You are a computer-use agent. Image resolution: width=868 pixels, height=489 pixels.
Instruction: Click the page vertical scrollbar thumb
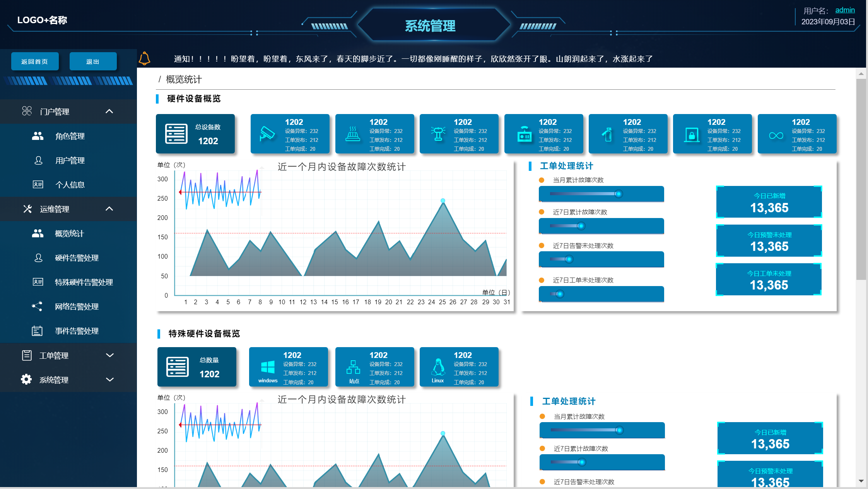pos(861,179)
